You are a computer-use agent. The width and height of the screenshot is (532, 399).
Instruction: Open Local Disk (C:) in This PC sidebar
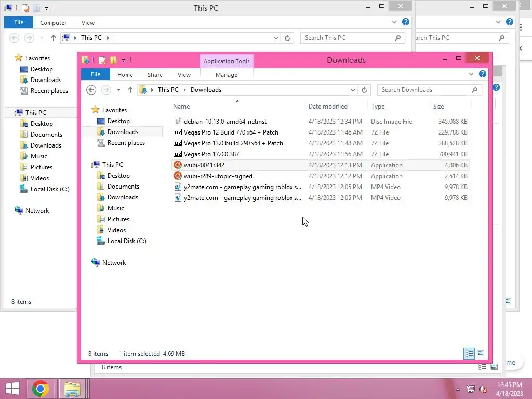tap(49, 189)
